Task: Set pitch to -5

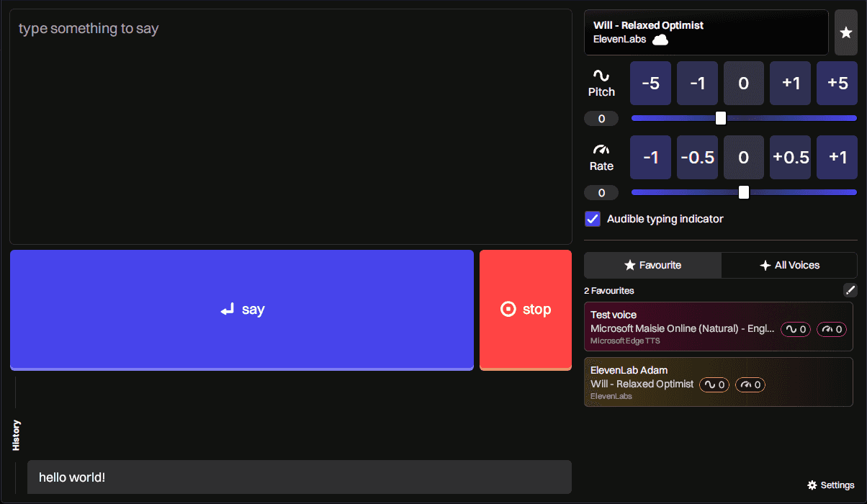Action: pos(650,83)
